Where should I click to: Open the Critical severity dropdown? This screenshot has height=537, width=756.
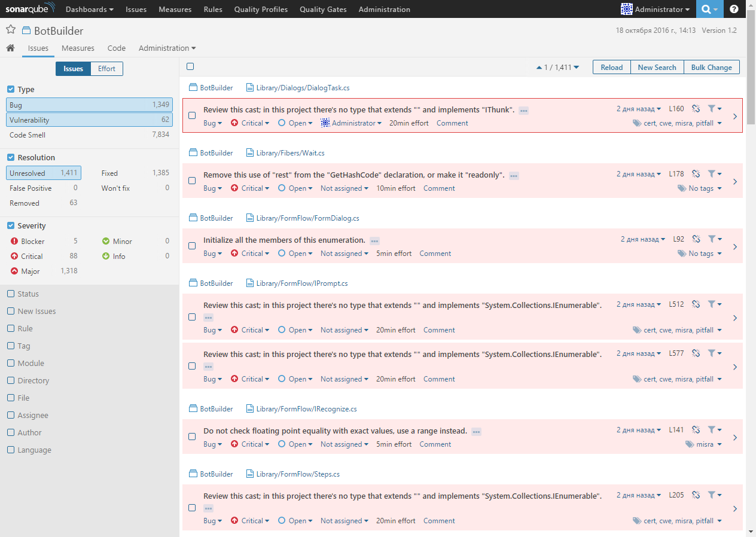pos(250,123)
